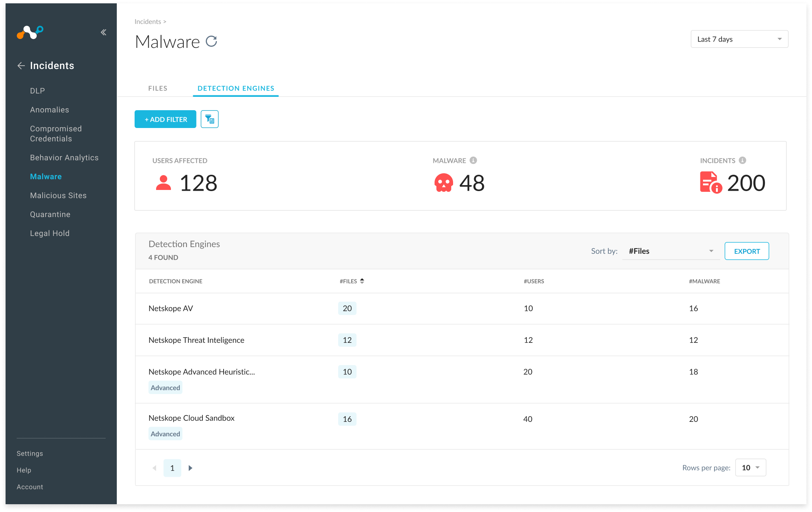Go to next page arrow in pagination
Viewport: 812px width, 512px height.
click(190, 468)
